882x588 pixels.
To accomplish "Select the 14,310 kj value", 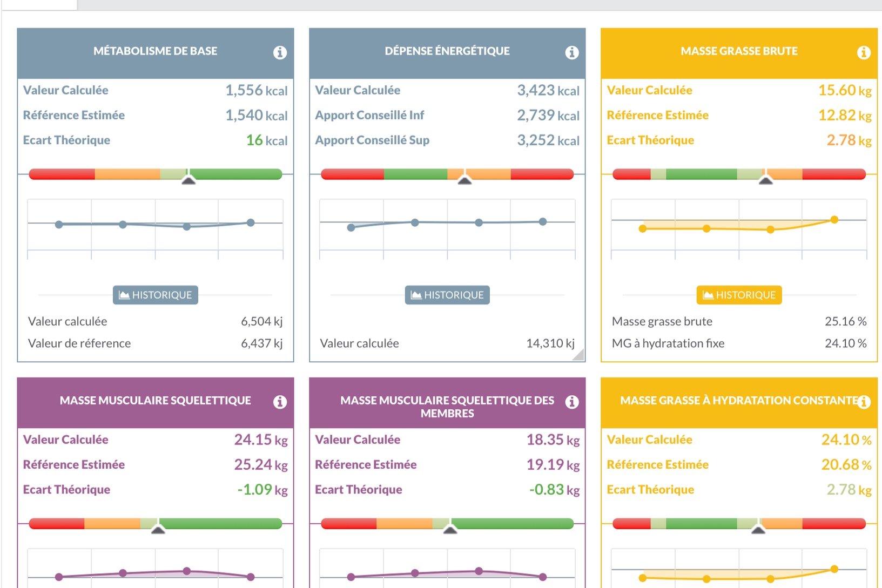I will 550,343.
